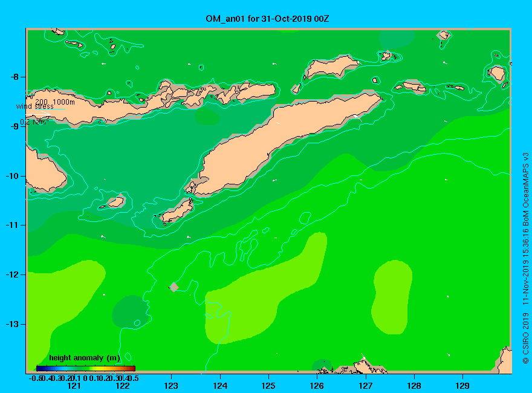
Task: Click latitude label -11
Action: (12, 225)
